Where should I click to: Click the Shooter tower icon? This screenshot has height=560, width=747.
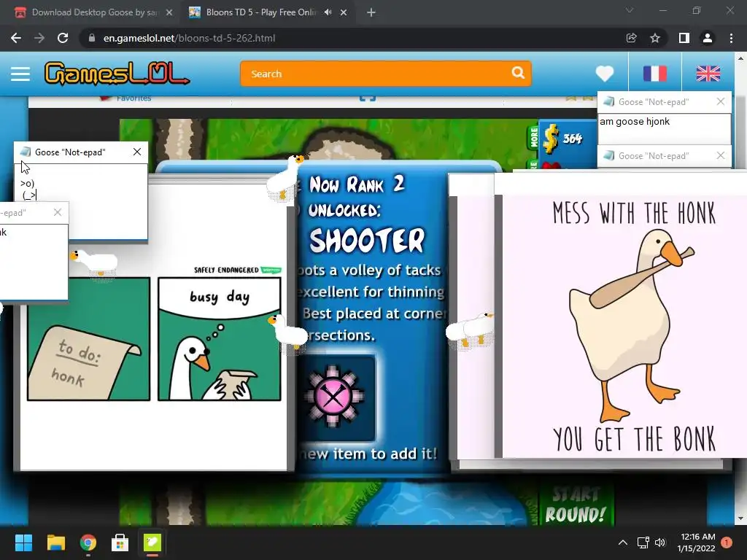point(334,397)
